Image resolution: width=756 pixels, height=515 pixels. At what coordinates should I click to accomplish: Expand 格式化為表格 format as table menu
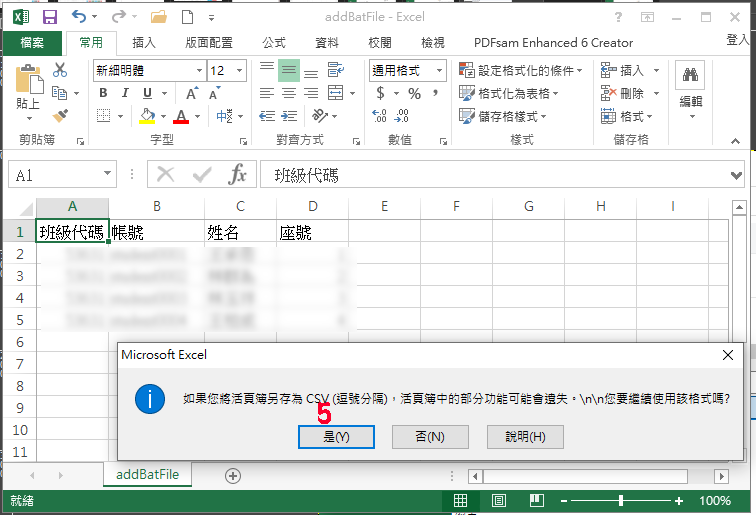click(509, 93)
